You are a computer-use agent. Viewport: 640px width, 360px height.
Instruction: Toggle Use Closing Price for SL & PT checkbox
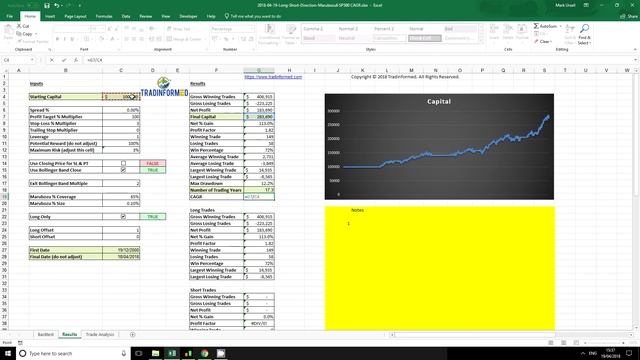click(x=123, y=163)
